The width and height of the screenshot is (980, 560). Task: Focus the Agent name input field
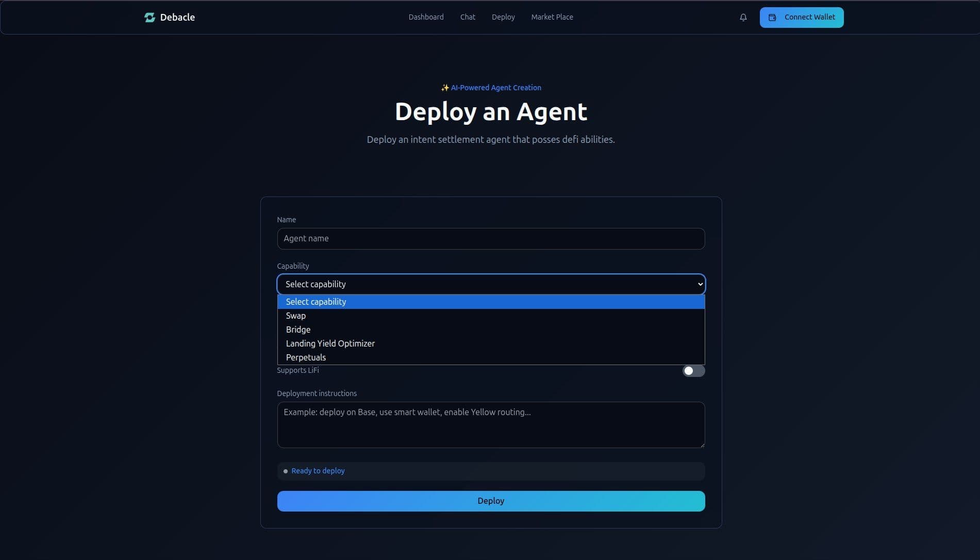pos(491,239)
